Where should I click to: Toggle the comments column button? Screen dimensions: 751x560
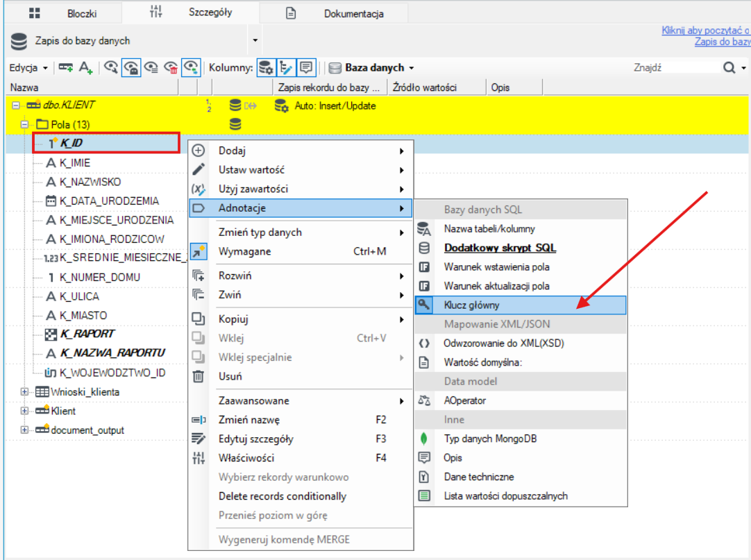[x=306, y=67]
